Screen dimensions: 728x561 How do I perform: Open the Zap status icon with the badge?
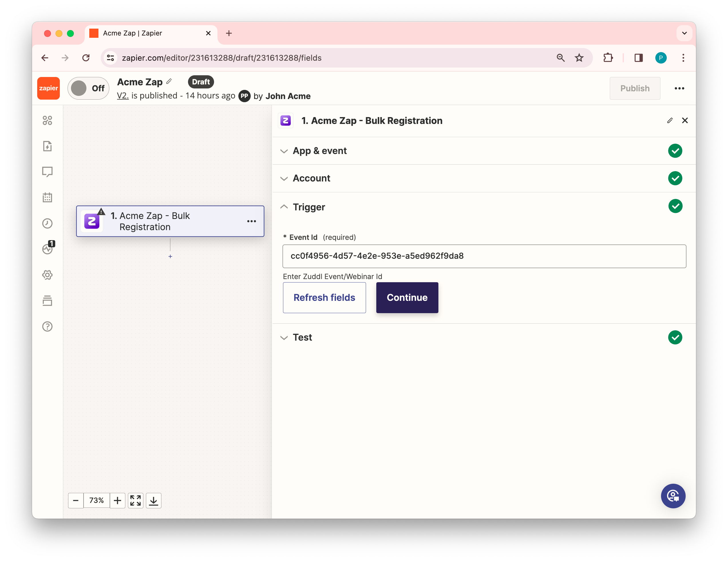tap(48, 249)
